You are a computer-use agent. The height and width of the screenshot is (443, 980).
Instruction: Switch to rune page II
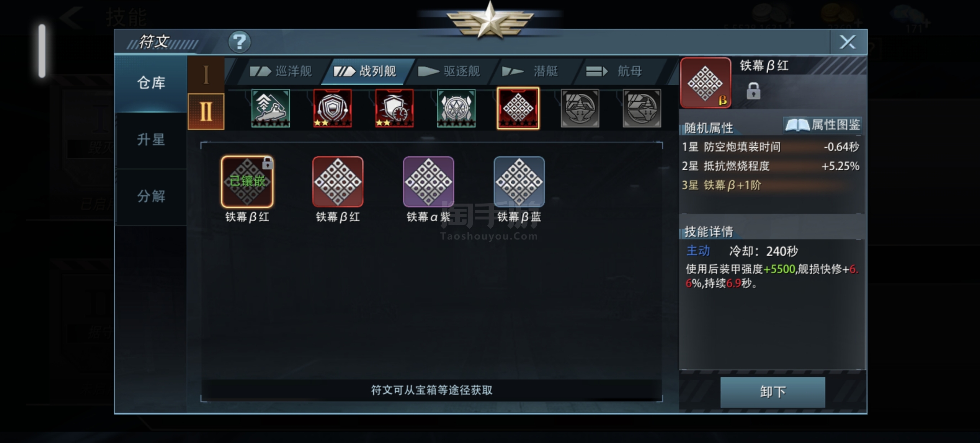click(x=206, y=111)
